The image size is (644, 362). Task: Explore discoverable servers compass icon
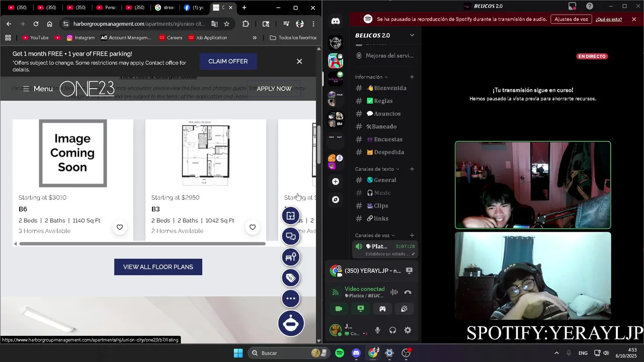point(336,200)
